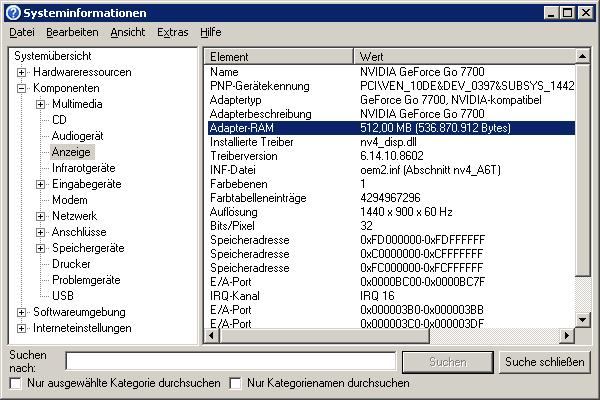Expand the Hardwareressourcen tree node

[21, 72]
